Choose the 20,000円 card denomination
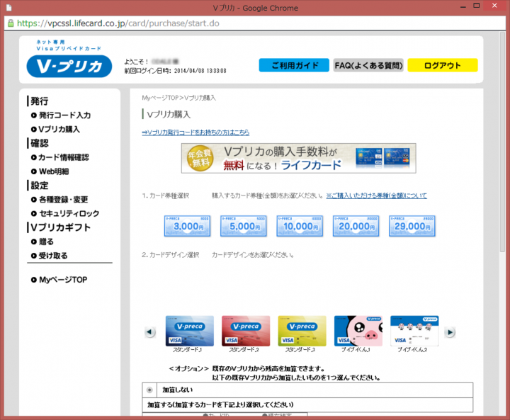Viewport: 510px width, 420px height. click(x=356, y=226)
